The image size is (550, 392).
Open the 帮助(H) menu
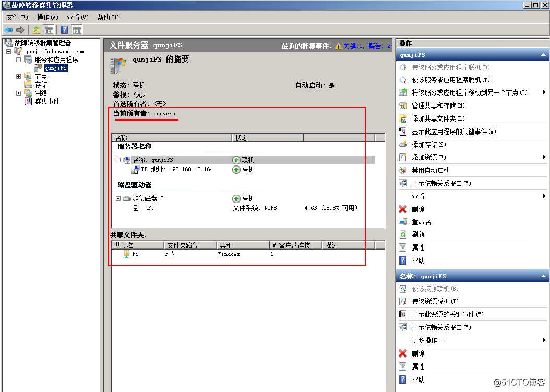pyautogui.click(x=107, y=17)
